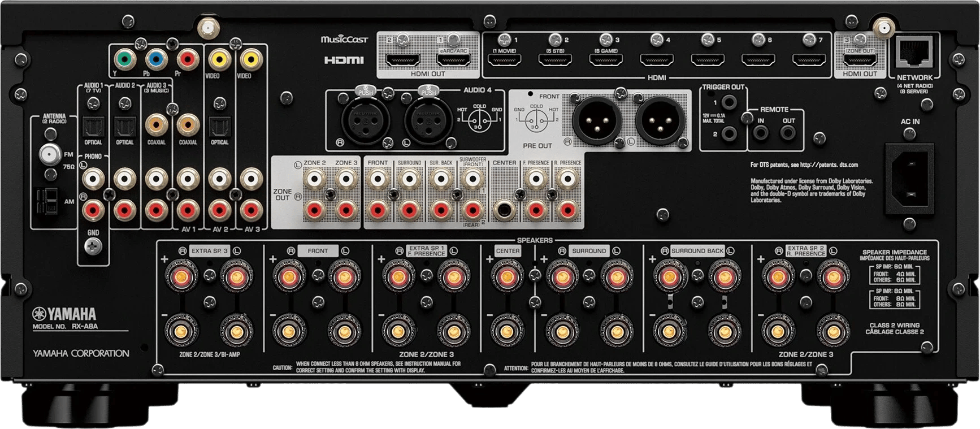This screenshot has width=980, height=429.
Task: Click EXTRA SP 2 left negative speaker terminal
Action: (833, 330)
